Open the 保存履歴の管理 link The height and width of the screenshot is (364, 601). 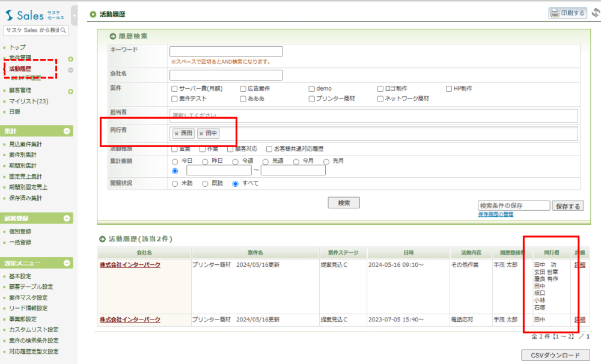coord(495,214)
